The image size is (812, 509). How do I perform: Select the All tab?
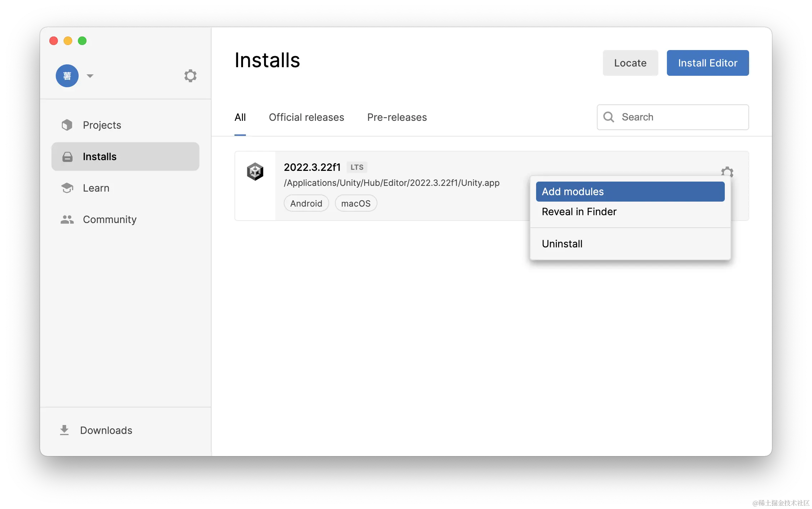[x=240, y=117]
